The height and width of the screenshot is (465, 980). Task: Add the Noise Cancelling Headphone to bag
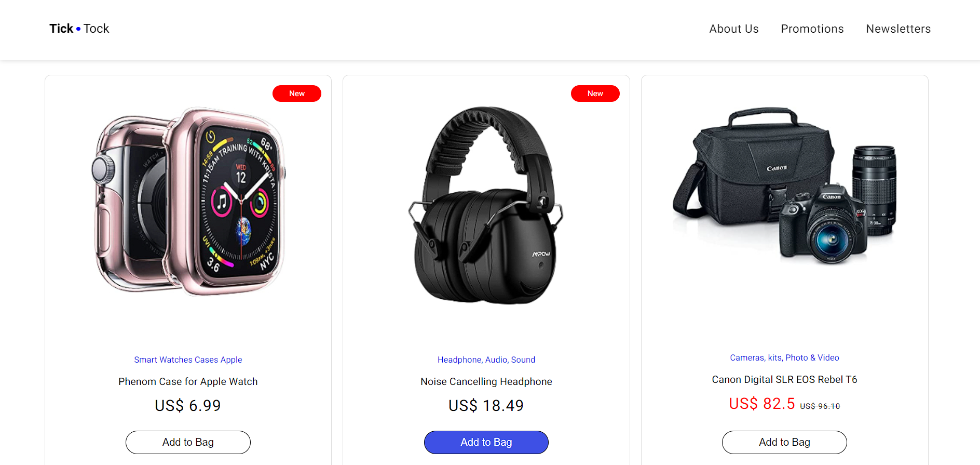coord(486,442)
